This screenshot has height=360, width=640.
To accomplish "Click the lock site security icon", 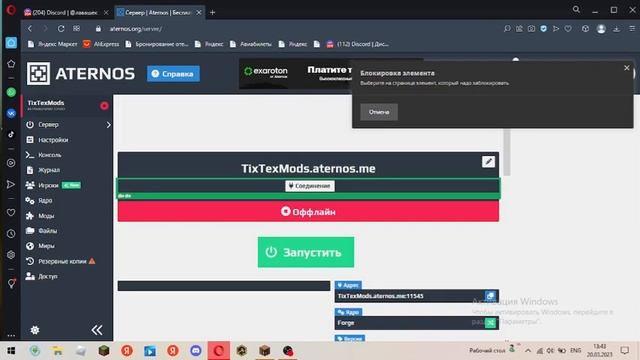I will point(98,29).
